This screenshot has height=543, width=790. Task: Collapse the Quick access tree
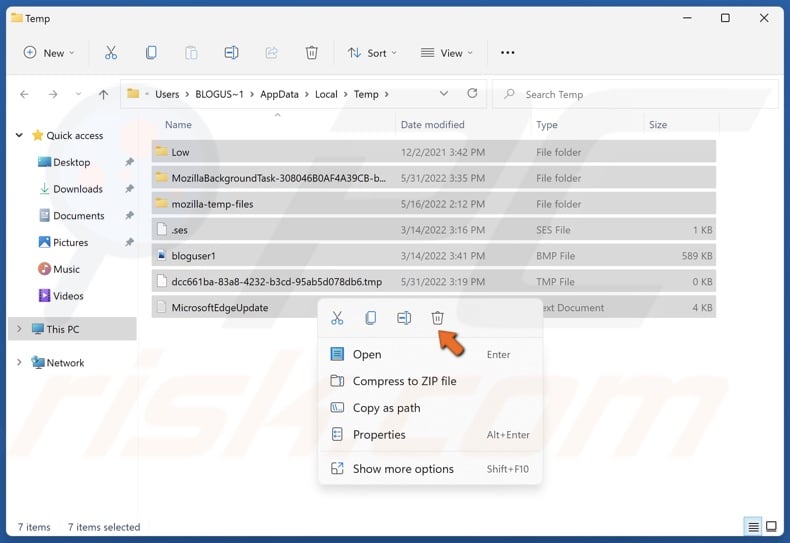coord(19,135)
